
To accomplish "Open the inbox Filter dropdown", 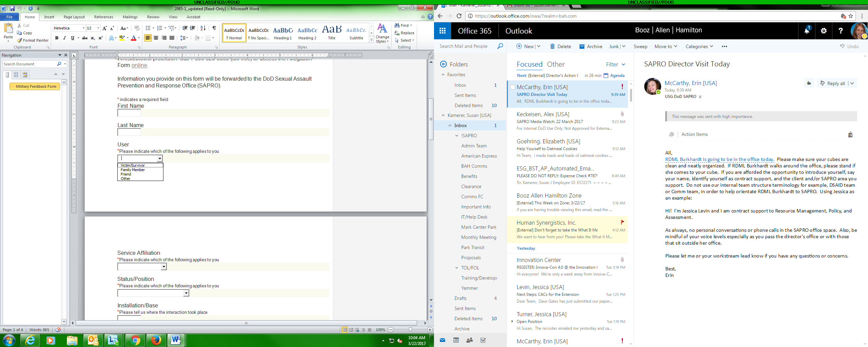I will point(615,64).
